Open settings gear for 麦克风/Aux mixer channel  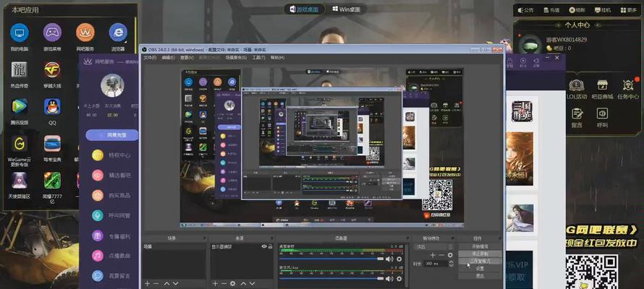pos(399,279)
